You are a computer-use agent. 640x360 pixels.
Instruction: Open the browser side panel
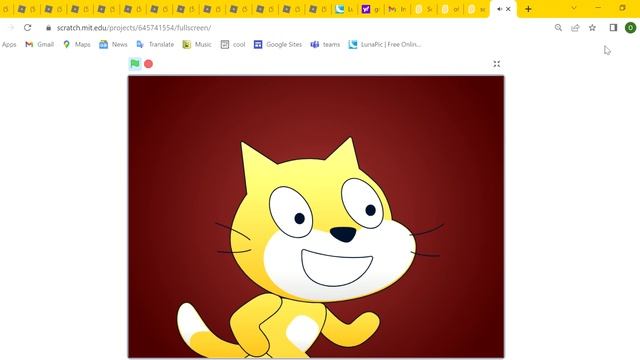click(x=613, y=28)
